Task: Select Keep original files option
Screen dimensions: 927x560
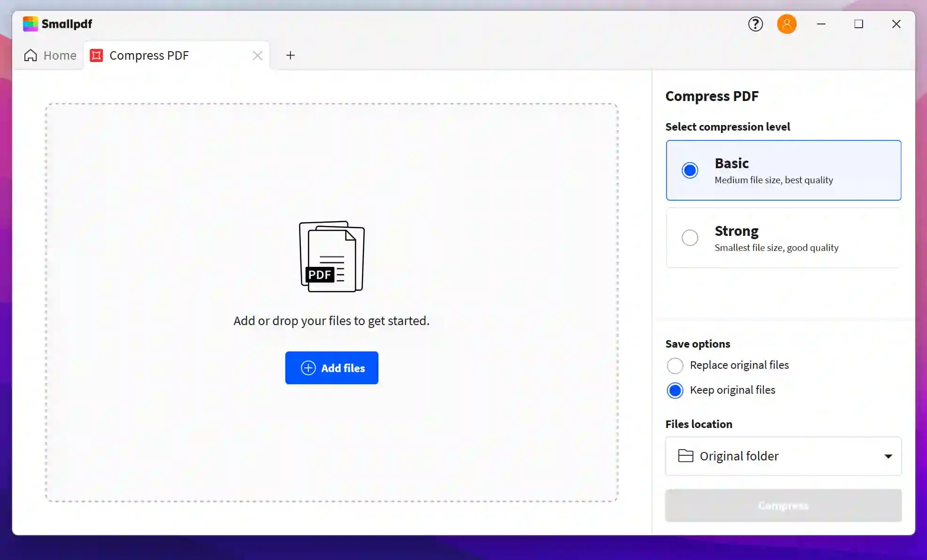Action: (676, 390)
